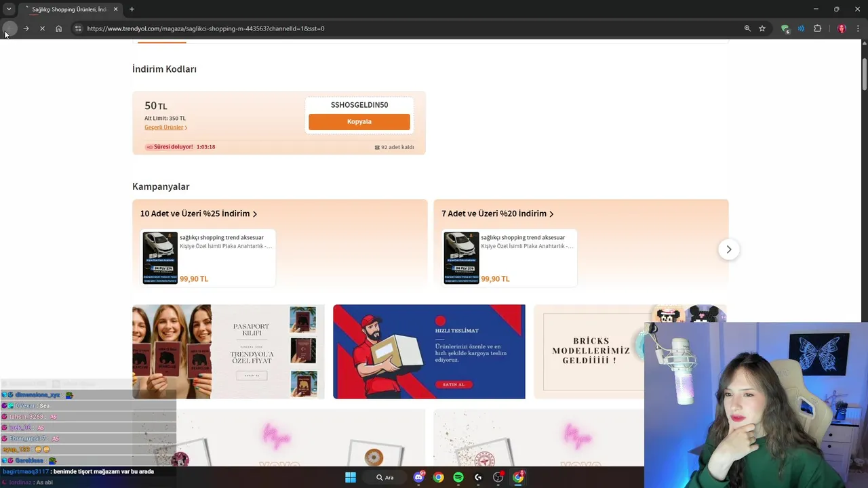Viewport: 868px width, 488px height.
Task: Open the '10 Adet ve Üzeri %25 İndirim' campaign
Action: (199, 213)
